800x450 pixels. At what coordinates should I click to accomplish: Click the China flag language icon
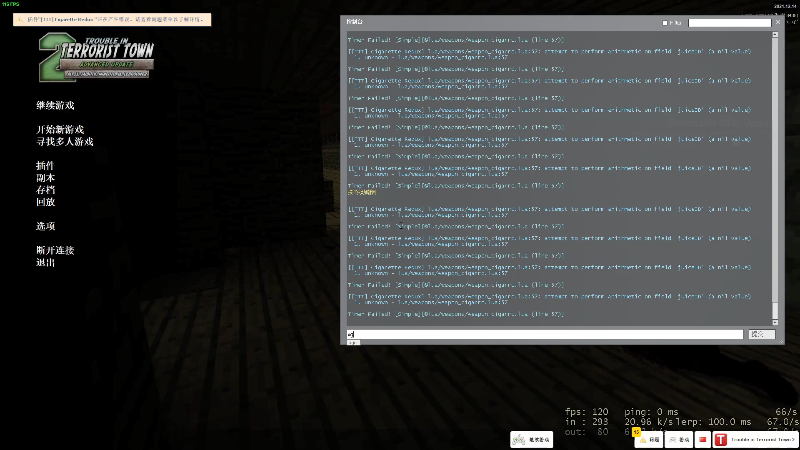click(703, 439)
